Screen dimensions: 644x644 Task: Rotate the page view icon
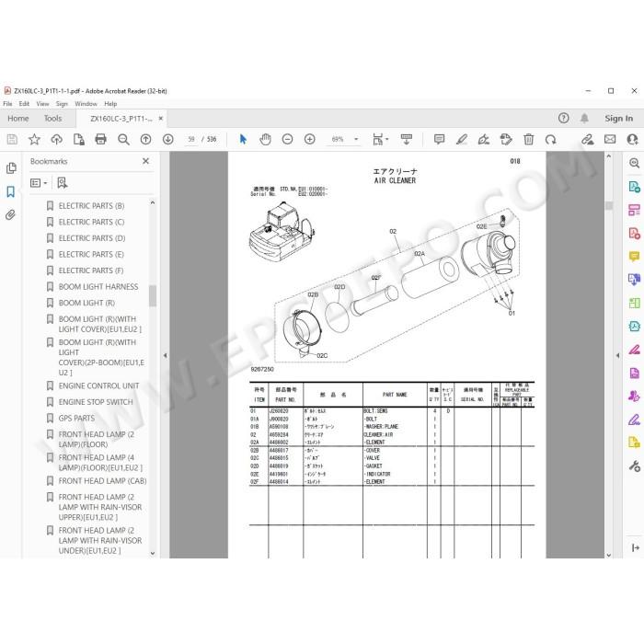click(551, 140)
